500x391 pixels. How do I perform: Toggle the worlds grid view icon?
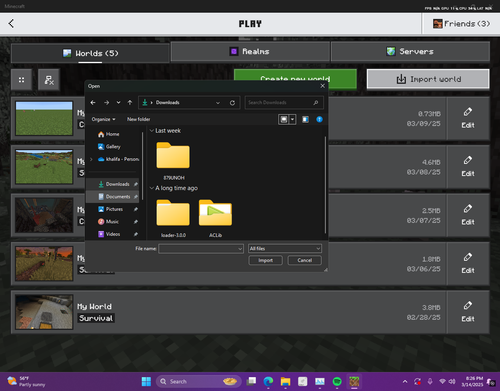click(21, 80)
